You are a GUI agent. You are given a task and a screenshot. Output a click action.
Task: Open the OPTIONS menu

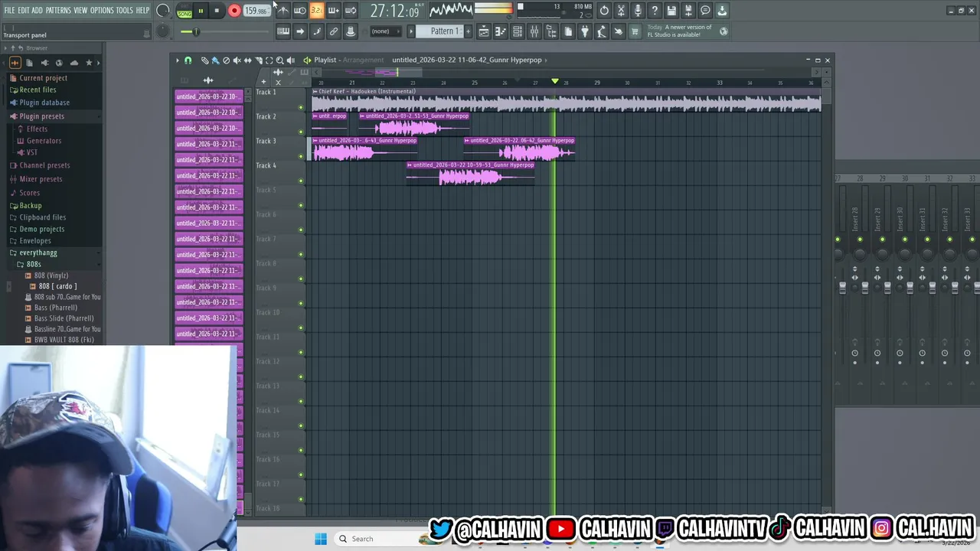point(102,10)
